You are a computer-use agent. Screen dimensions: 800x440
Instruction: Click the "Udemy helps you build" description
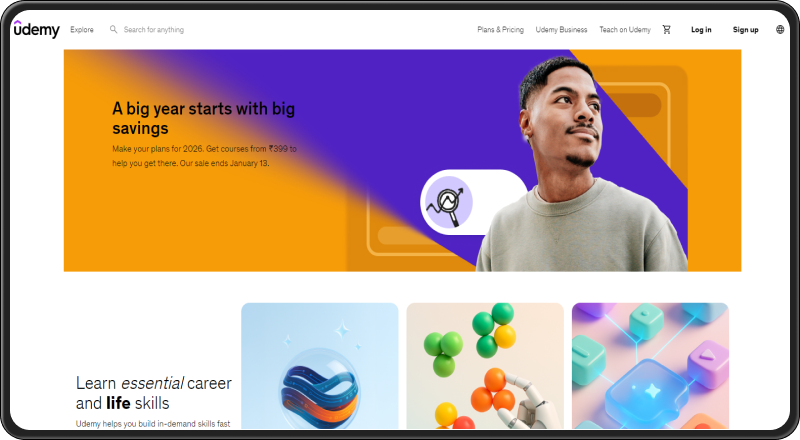click(153, 424)
